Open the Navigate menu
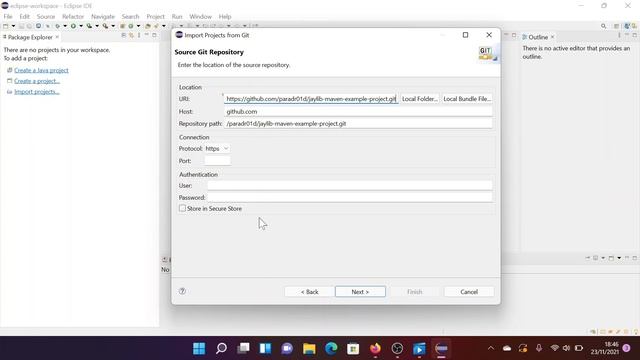 coord(103,16)
